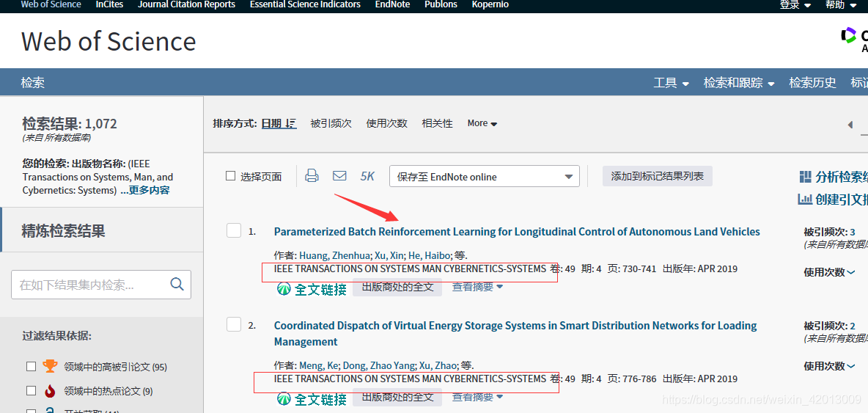The height and width of the screenshot is (413, 868).
Task: Open full text link for result 2
Action: pos(312,398)
